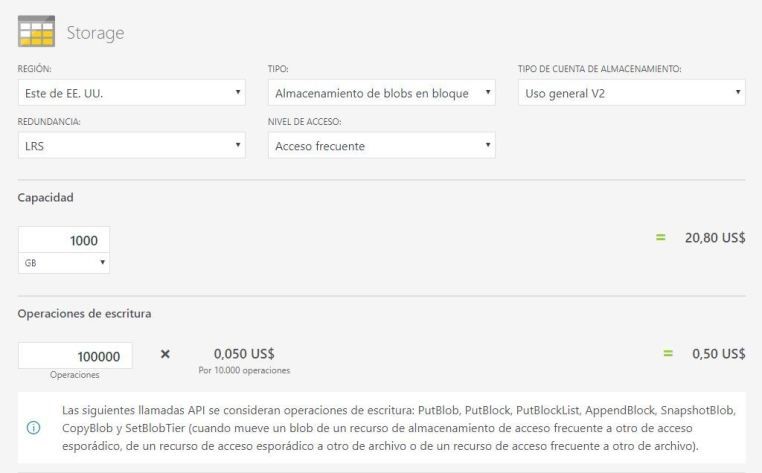762x473 pixels.
Task: Click the 0,050 US$ unit price
Action: (x=244, y=353)
